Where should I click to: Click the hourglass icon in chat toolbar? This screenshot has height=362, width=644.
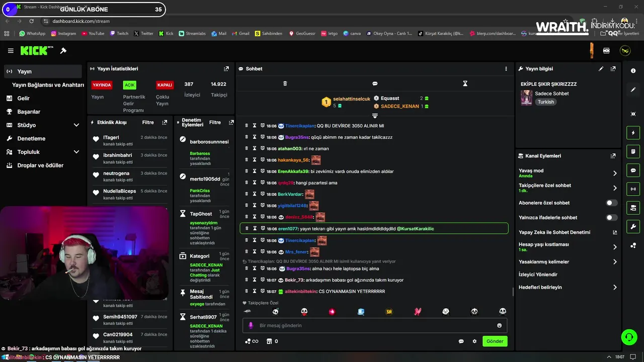coord(465,83)
